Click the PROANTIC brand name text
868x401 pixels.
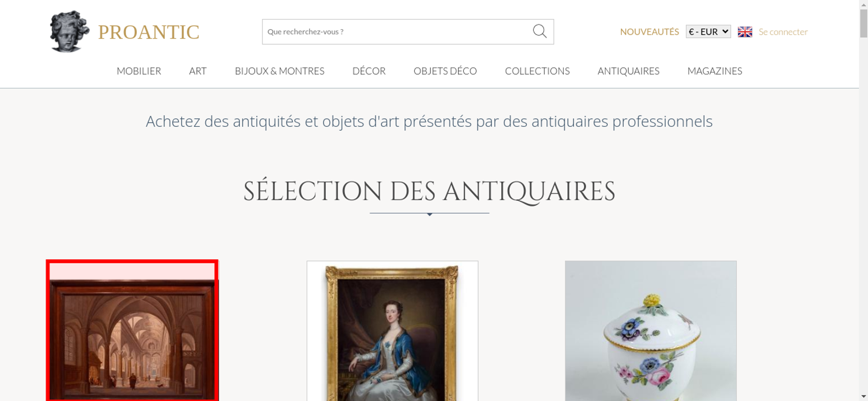click(148, 32)
